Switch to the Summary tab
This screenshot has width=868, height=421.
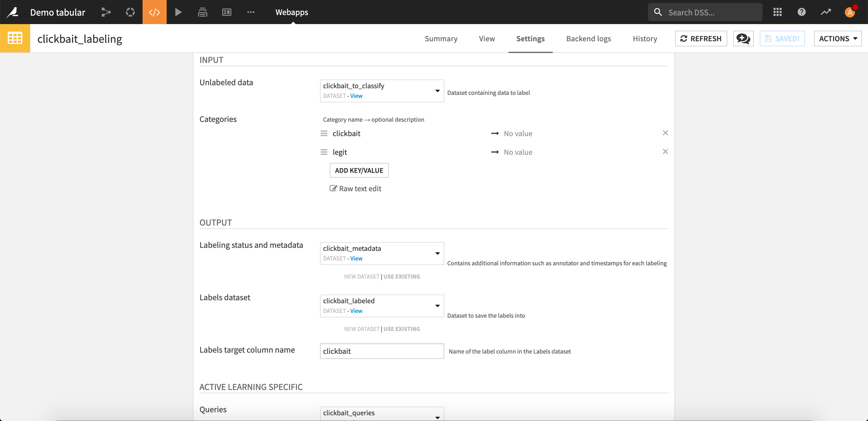[441, 38]
